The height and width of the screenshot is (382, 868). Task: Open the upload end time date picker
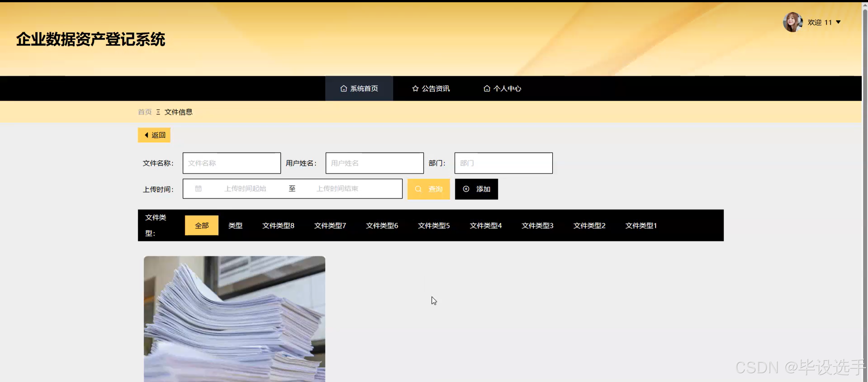pos(338,189)
